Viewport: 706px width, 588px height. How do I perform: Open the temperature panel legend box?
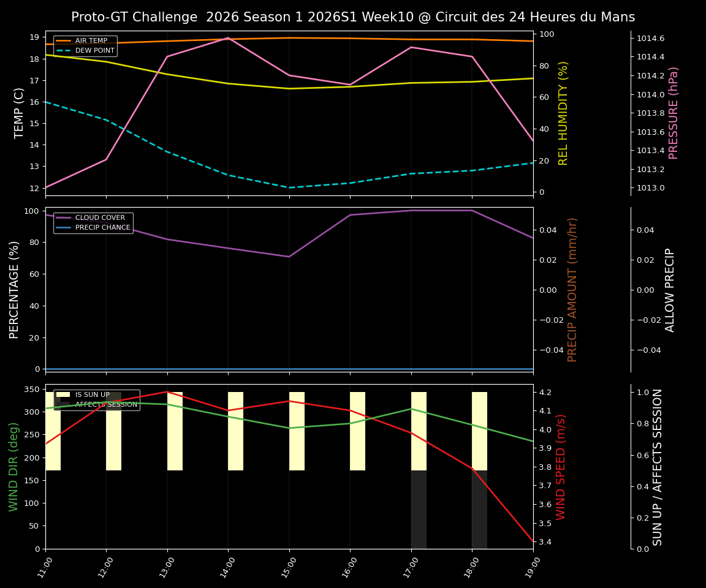(86, 46)
